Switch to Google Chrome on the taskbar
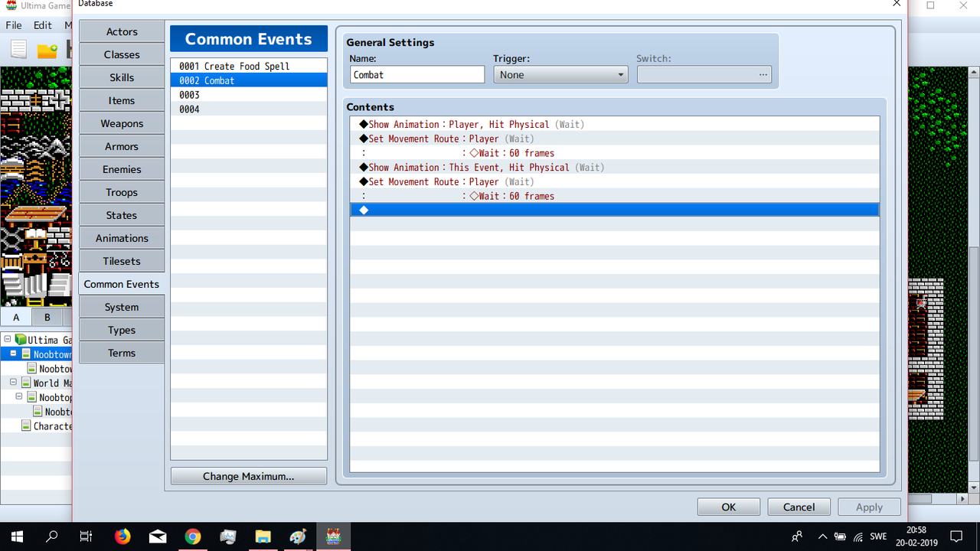980x551 pixels. coord(193,536)
